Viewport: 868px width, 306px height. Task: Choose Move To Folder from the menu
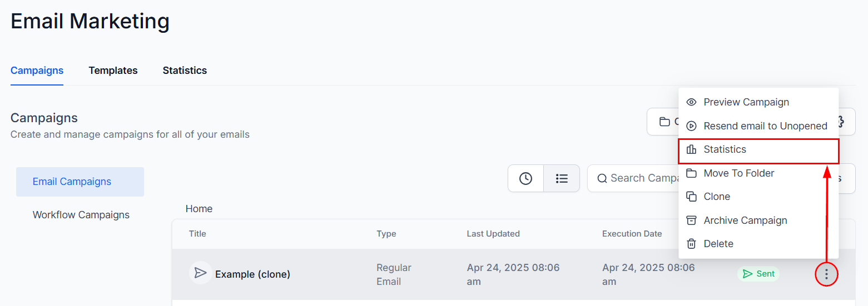[758, 173]
